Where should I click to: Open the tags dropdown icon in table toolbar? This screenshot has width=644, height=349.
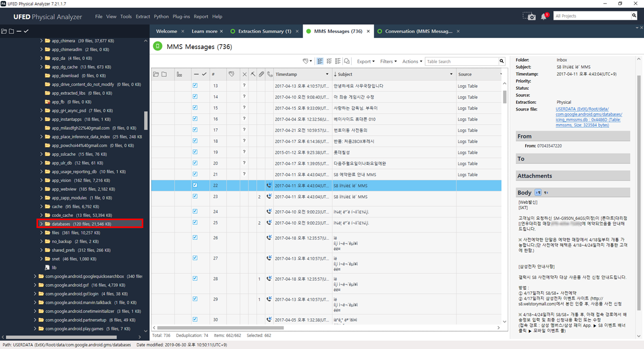[307, 61]
